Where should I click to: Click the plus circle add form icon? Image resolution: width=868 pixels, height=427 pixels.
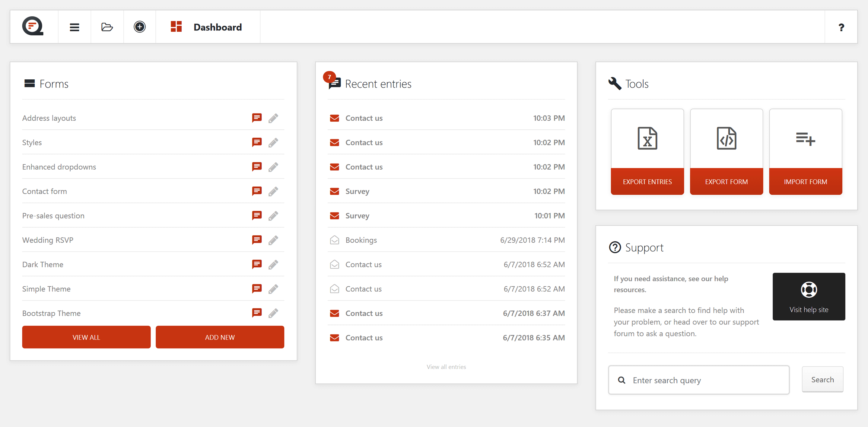(x=139, y=27)
